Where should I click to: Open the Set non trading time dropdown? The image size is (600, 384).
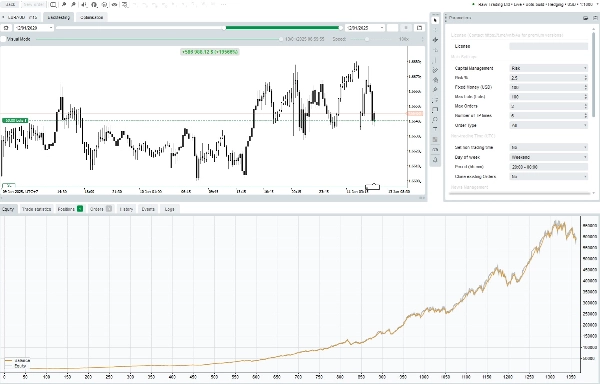(548, 147)
